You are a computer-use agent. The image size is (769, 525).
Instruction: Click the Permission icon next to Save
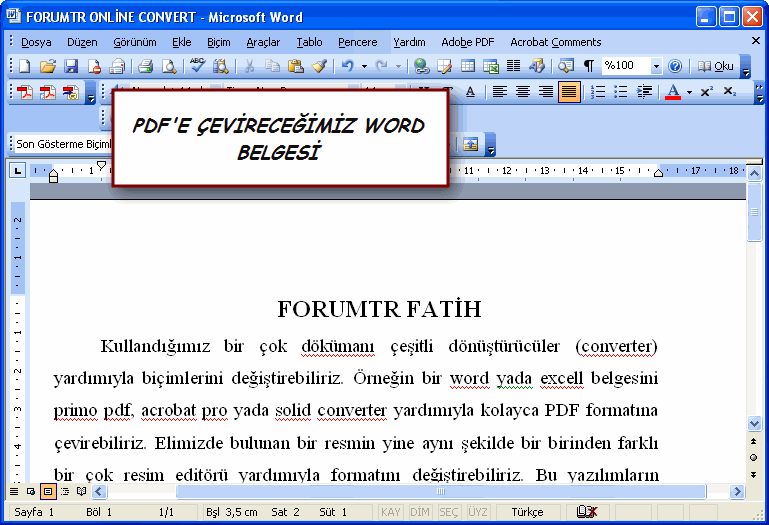tap(94, 66)
